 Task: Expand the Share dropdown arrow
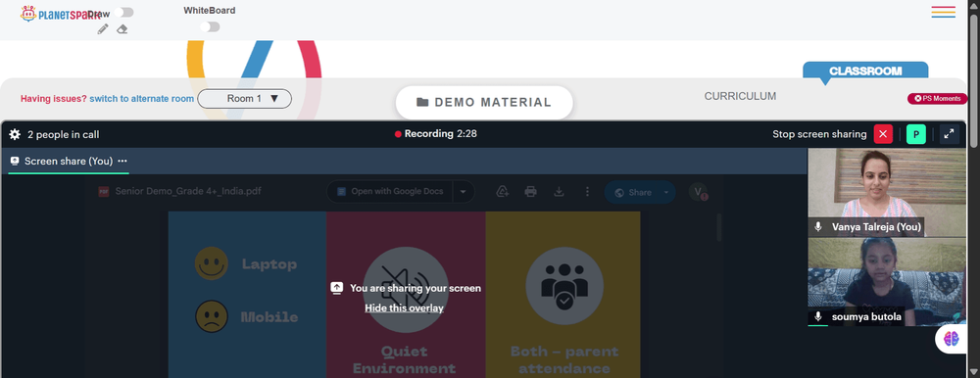pos(666,193)
